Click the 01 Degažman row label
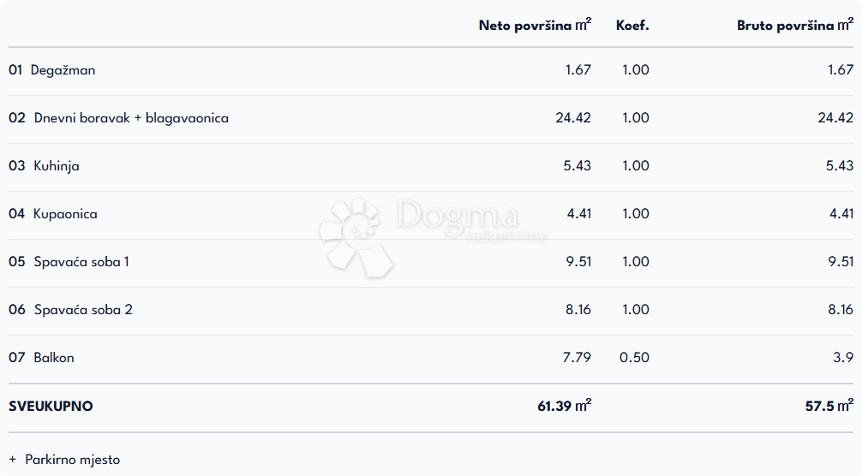868x476 pixels. 52,70
